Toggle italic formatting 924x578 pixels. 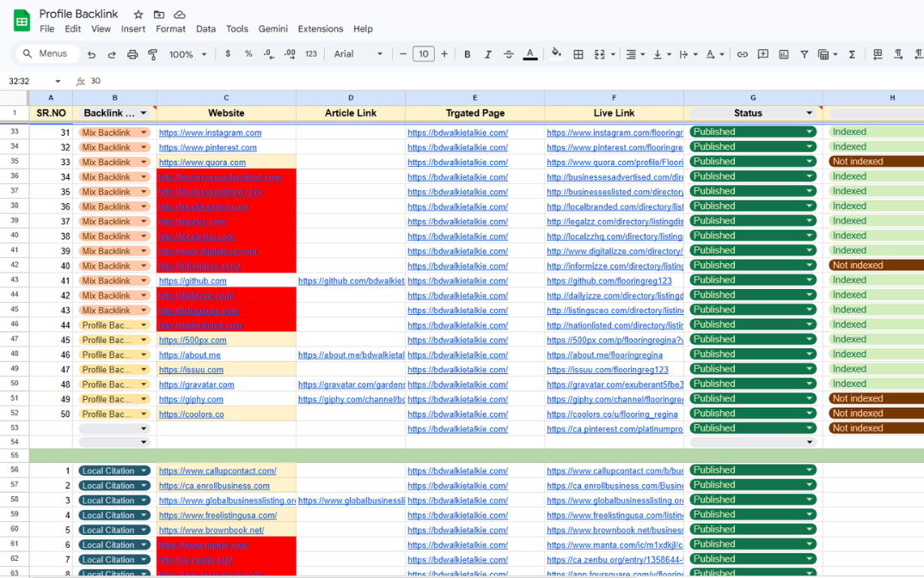pyautogui.click(x=488, y=54)
